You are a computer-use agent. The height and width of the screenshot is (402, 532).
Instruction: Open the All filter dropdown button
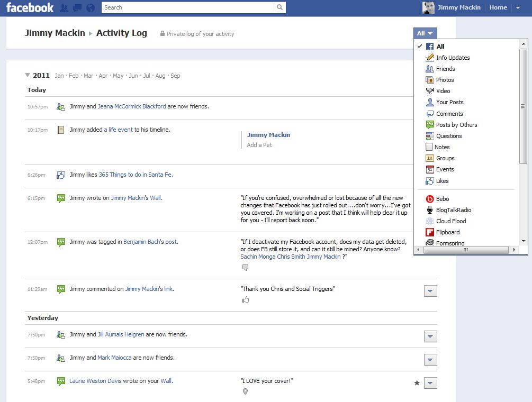[425, 33]
